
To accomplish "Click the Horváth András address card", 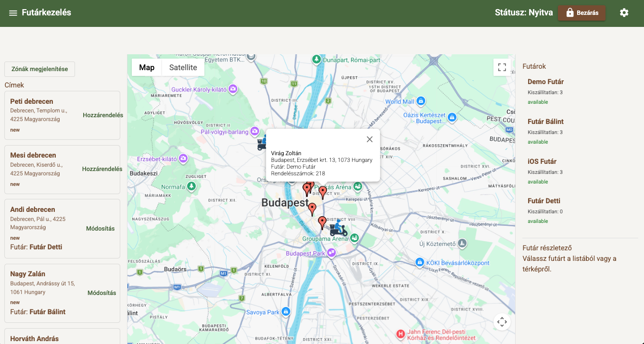I will pos(62,336).
